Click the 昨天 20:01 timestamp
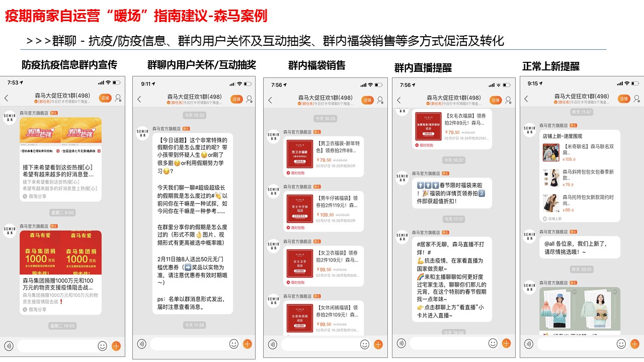The height and width of the screenshot is (362, 644). (x=582, y=269)
